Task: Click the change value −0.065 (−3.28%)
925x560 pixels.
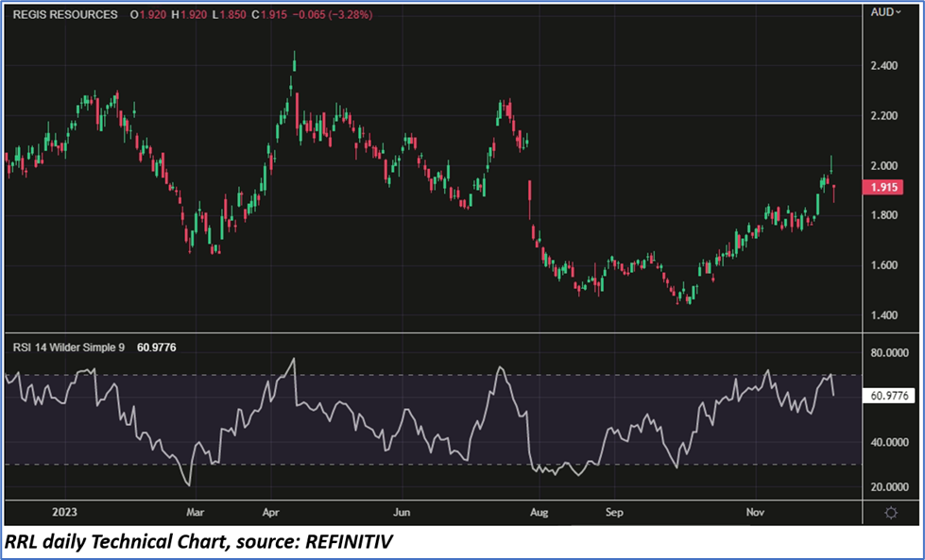Action: pos(333,15)
